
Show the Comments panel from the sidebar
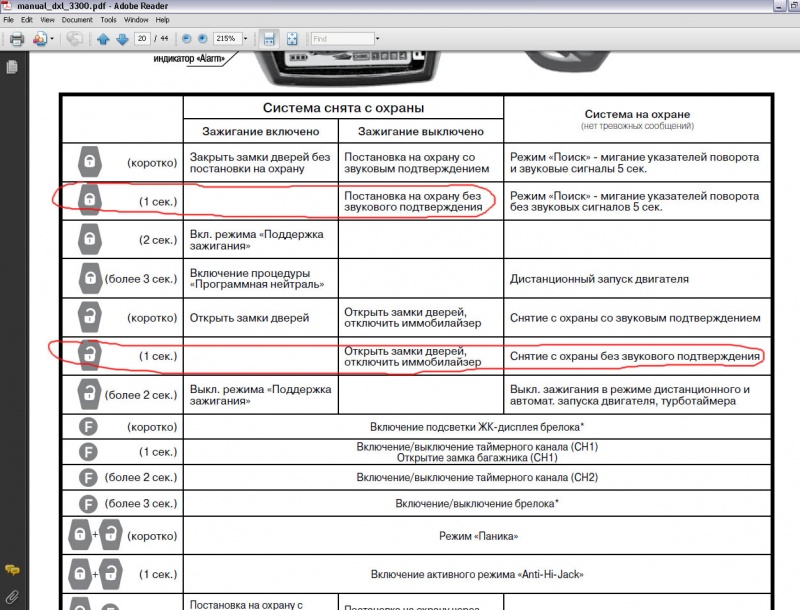click(x=12, y=569)
